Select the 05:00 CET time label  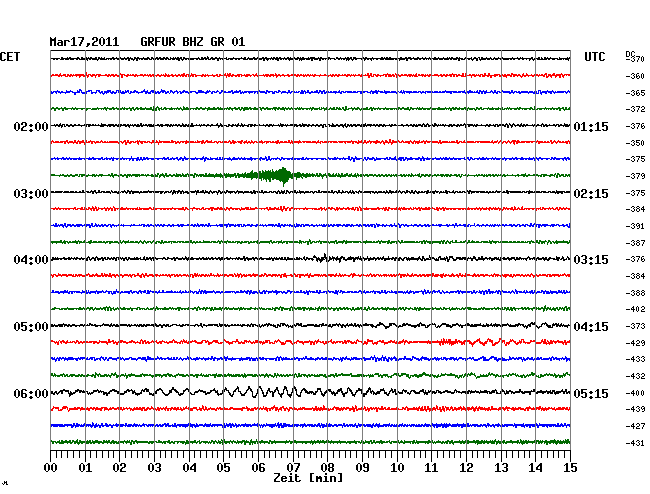(31, 327)
